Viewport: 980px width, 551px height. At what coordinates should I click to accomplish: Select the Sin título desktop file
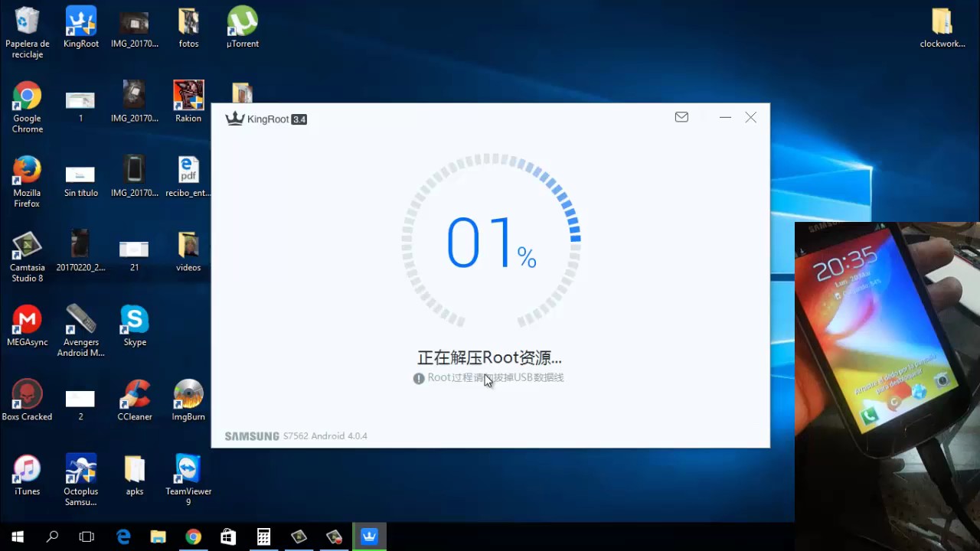[x=80, y=181]
